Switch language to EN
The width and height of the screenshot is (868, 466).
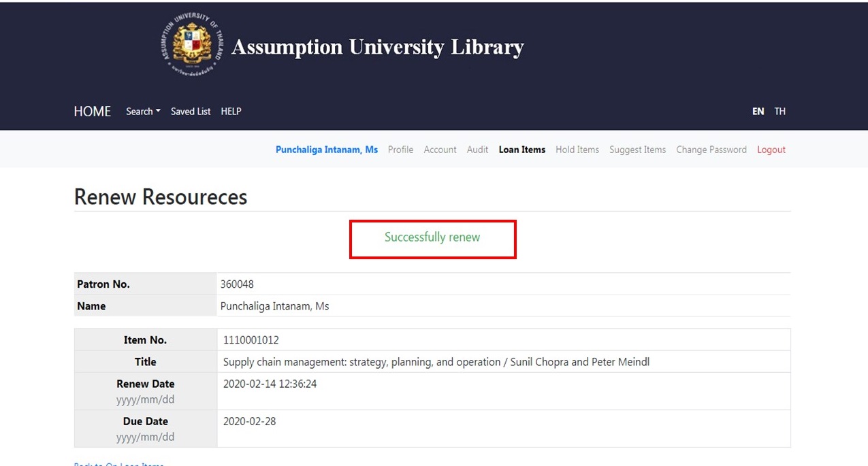[758, 112]
